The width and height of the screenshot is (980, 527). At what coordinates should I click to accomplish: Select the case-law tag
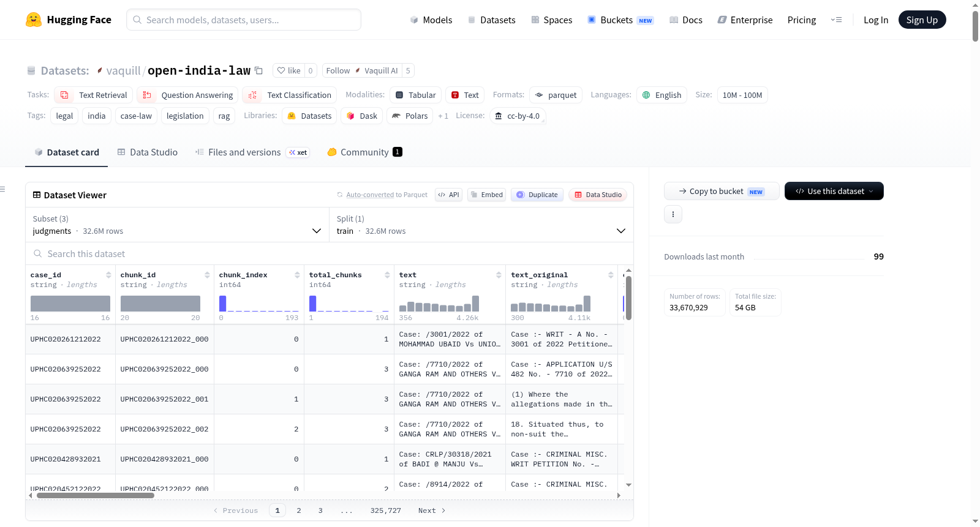[x=136, y=116]
